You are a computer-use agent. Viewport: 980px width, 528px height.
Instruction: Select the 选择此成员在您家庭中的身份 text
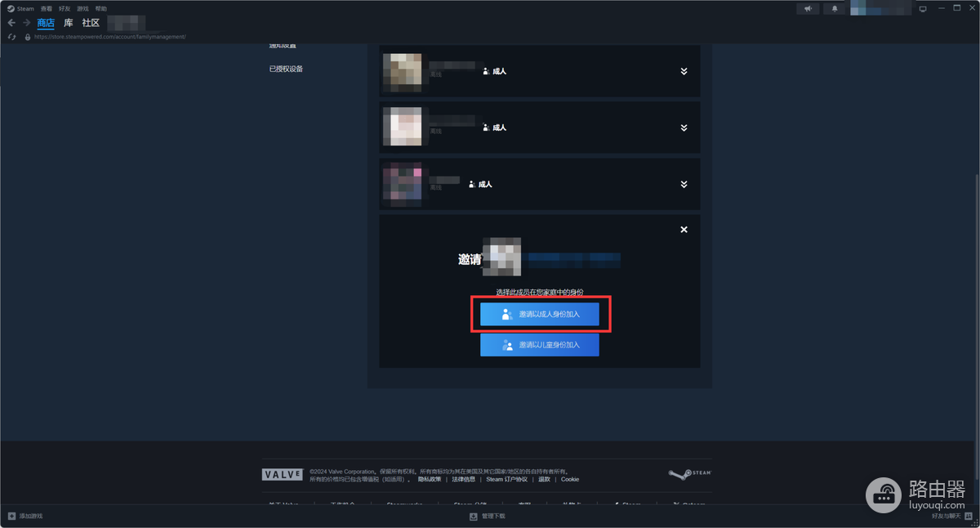click(x=540, y=292)
